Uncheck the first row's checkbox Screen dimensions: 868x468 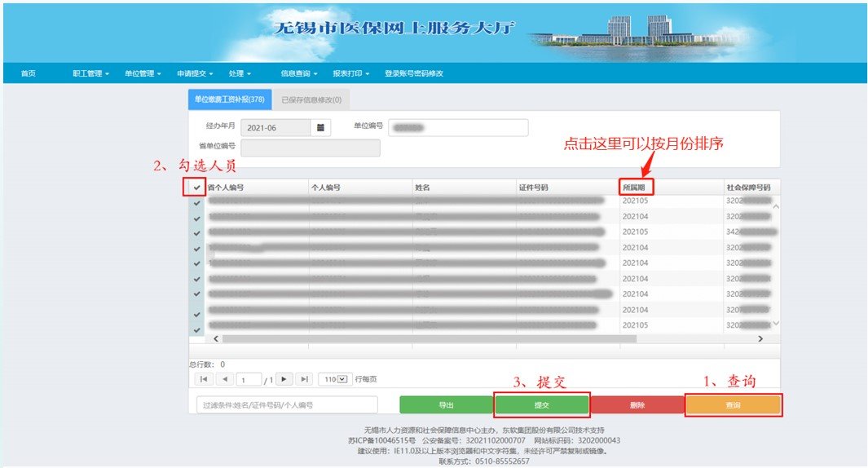[x=196, y=201]
